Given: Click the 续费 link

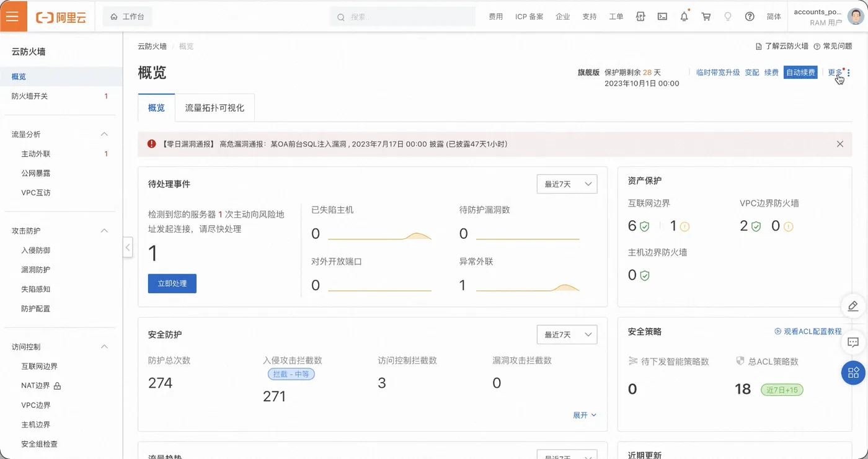Looking at the screenshot, I should (x=771, y=73).
